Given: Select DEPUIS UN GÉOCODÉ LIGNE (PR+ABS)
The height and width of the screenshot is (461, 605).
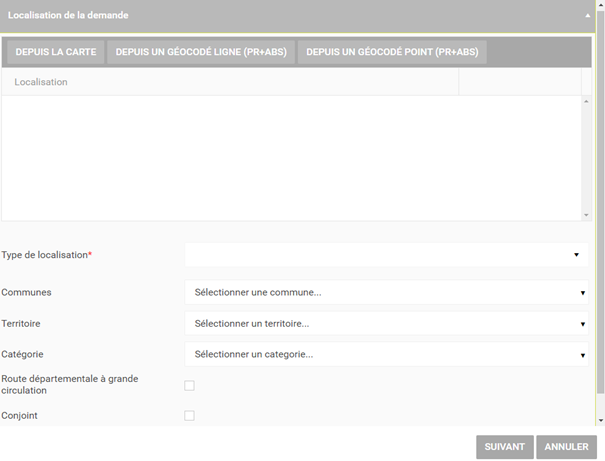Looking at the screenshot, I should [201, 52].
